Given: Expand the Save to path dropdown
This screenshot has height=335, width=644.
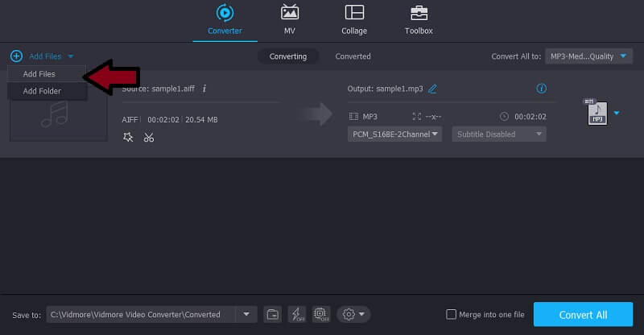Looking at the screenshot, I should (246, 314).
